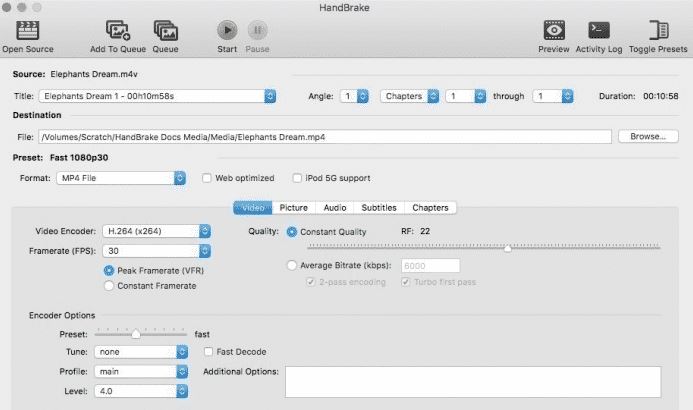Open the Queue window icon
Screen dimensions: 693x410
166,30
